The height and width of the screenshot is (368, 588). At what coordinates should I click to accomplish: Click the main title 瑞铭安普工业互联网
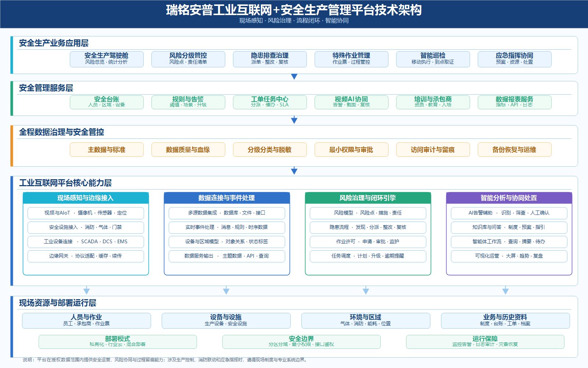tap(294, 10)
